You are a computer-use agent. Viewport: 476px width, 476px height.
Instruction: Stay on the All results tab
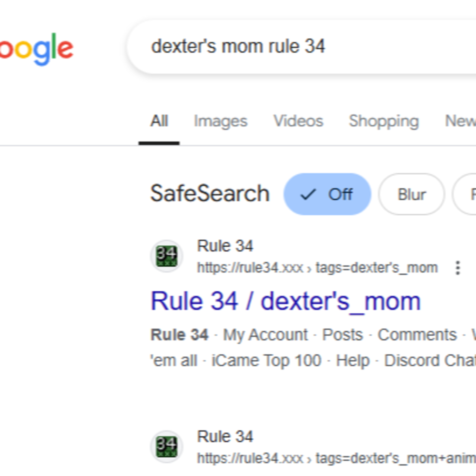coord(159,121)
